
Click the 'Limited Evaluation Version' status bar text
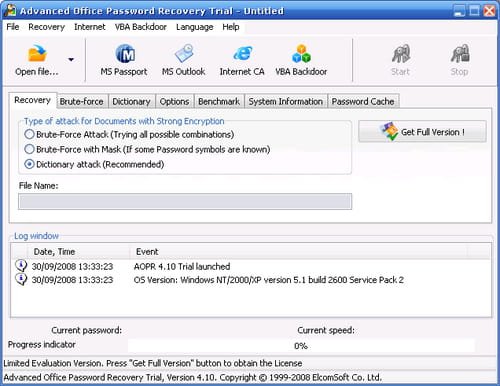[153, 363]
